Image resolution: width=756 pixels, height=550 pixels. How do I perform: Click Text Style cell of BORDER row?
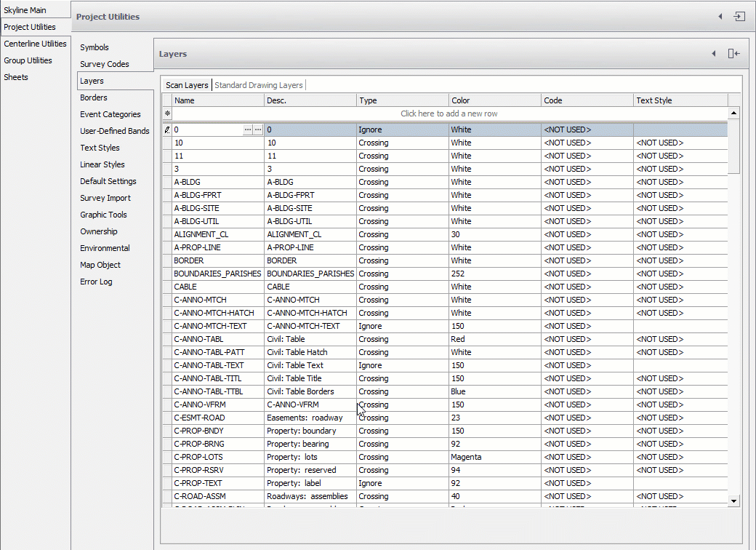tap(680, 260)
